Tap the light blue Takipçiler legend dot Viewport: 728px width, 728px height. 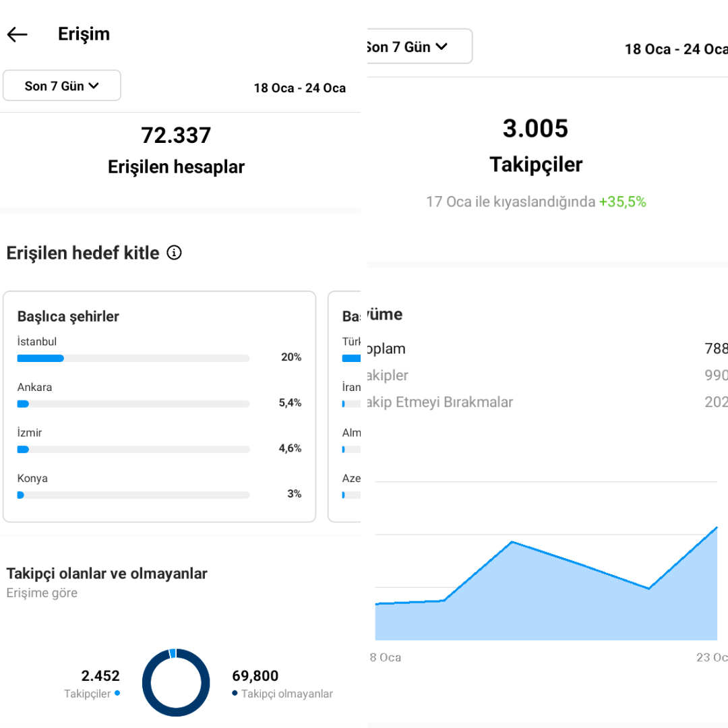(x=117, y=693)
